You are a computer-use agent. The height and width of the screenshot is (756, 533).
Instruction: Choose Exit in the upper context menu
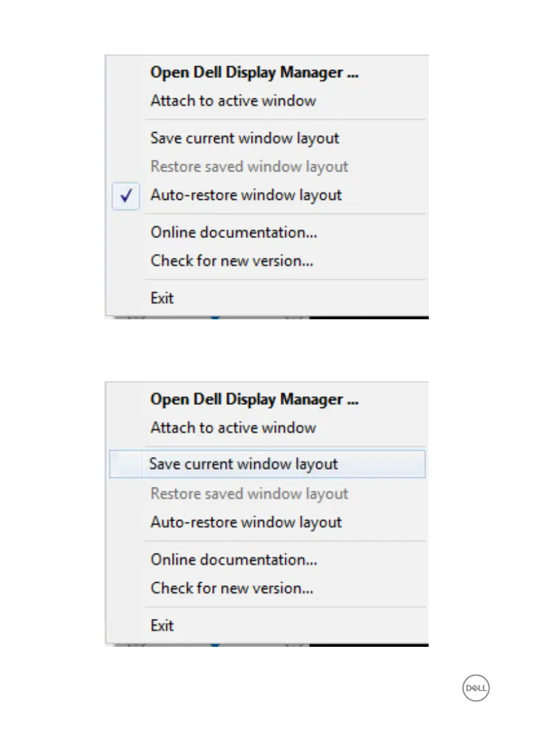point(162,298)
